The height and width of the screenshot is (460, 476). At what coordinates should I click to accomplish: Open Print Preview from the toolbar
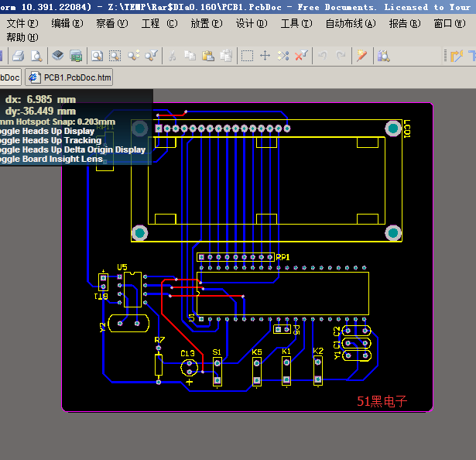coord(36,56)
